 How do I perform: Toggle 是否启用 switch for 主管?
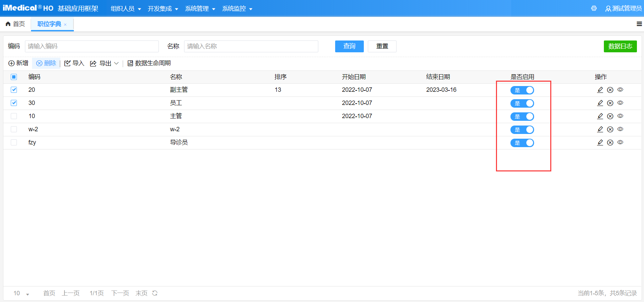coord(522,116)
